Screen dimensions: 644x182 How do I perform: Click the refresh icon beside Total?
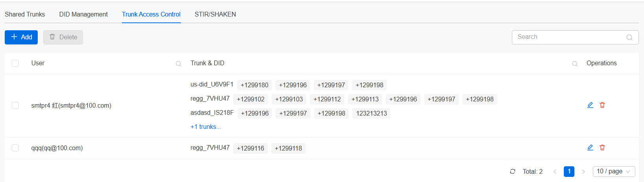pyautogui.click(x=512, y=171)
